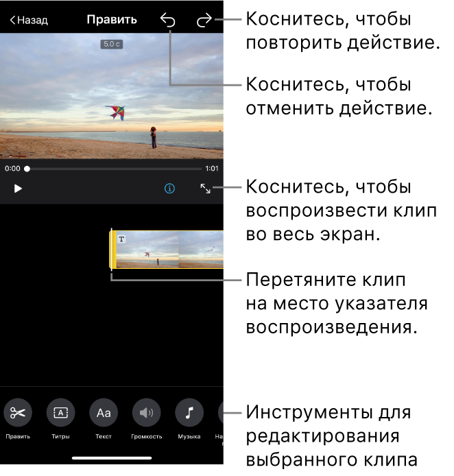
Task: Tap the redo arrow icon
Action: tap(204, 20)
